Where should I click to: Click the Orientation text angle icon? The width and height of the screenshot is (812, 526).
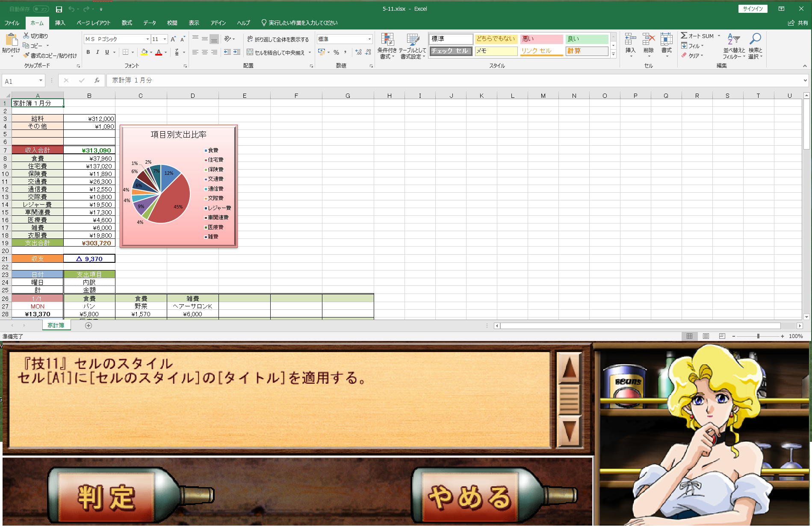click(228, 39)
